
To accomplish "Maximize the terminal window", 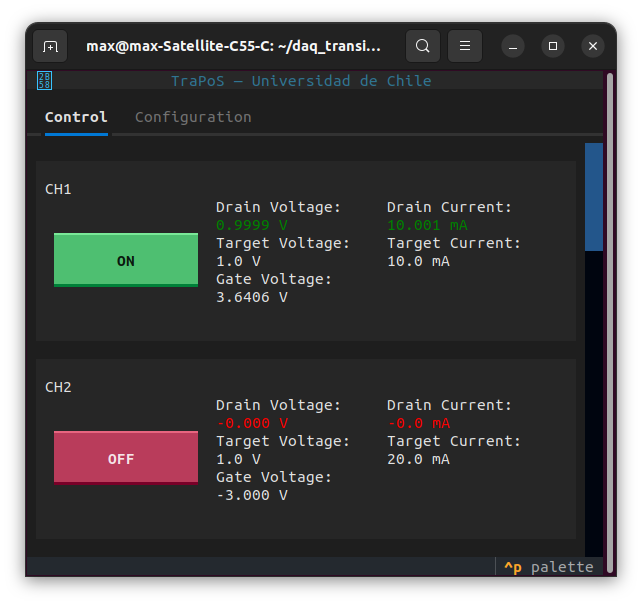I will pyautogui.click(x=553, y=46).
